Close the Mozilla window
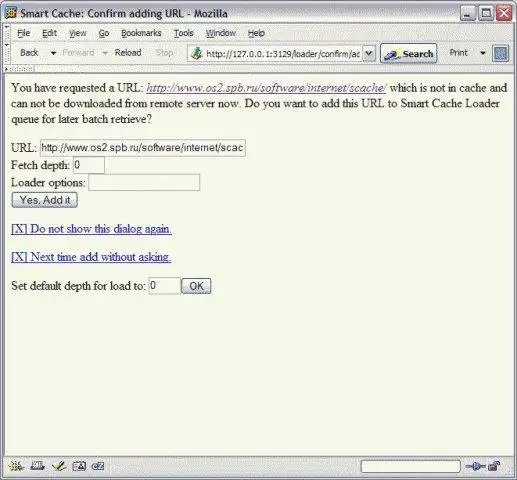The height and width of the screenshot is (480, 517). [504, 13]
